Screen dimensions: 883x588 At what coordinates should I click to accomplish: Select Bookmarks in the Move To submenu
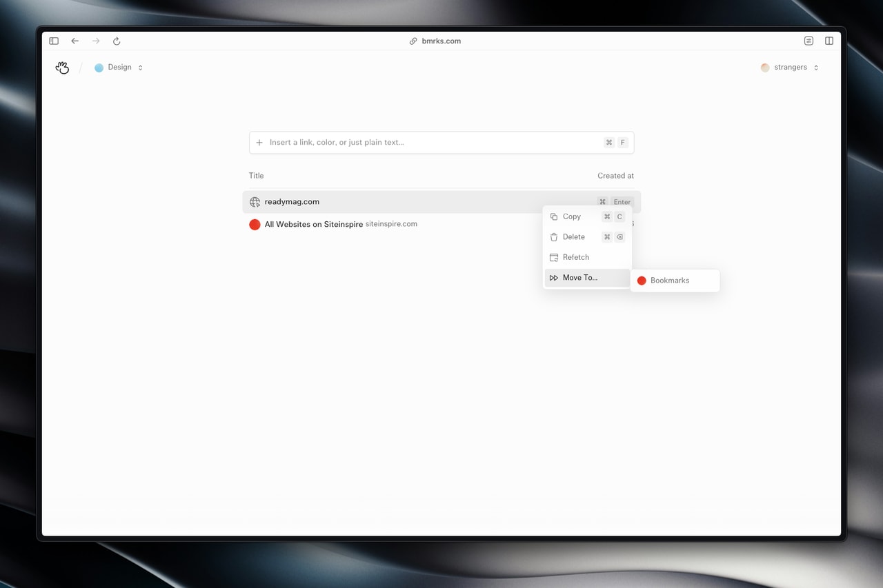[x=671, y=281]
